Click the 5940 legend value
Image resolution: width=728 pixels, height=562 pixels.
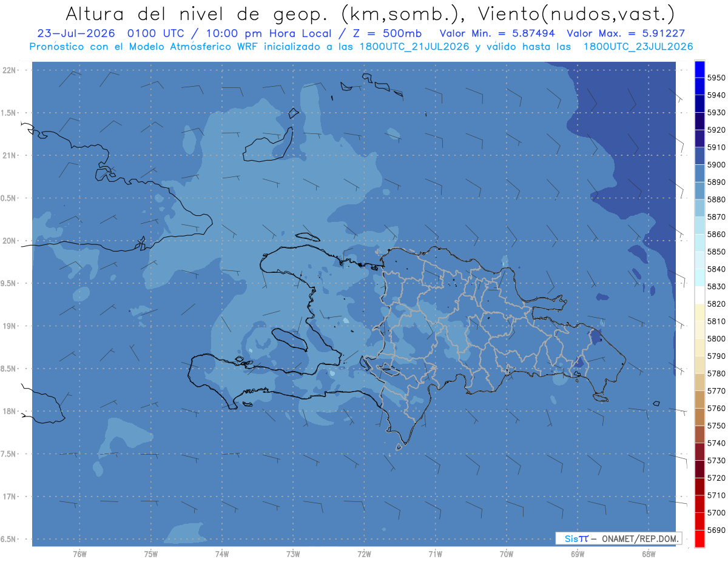click(716, 95)
